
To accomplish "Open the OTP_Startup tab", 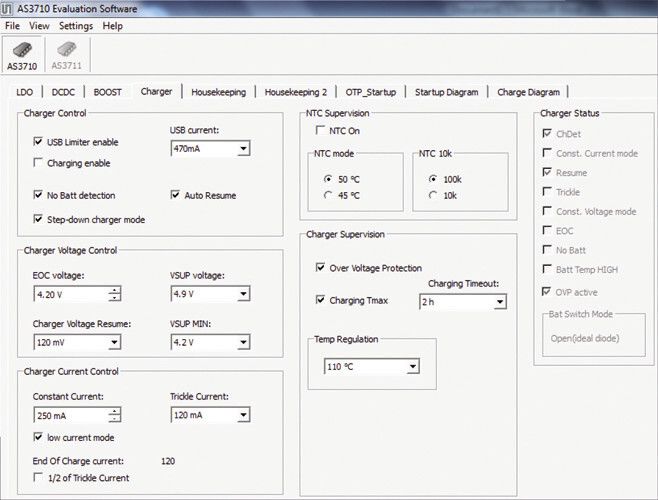I will (371, 92).
